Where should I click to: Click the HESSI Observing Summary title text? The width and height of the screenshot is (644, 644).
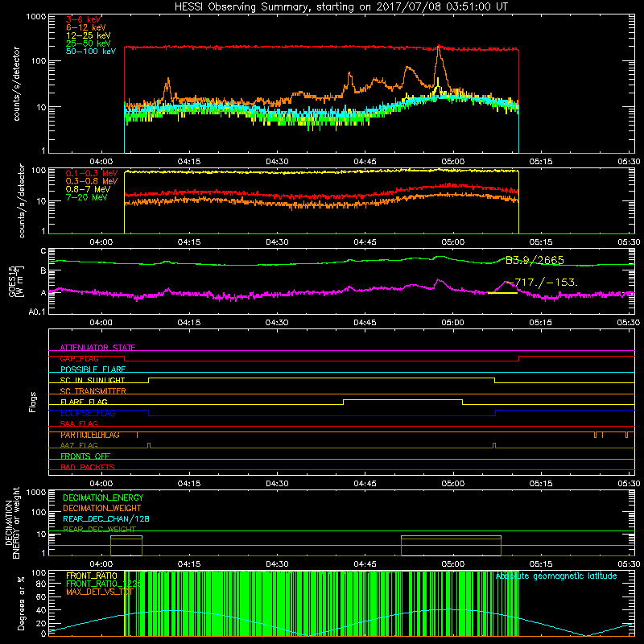pos(341,6)
